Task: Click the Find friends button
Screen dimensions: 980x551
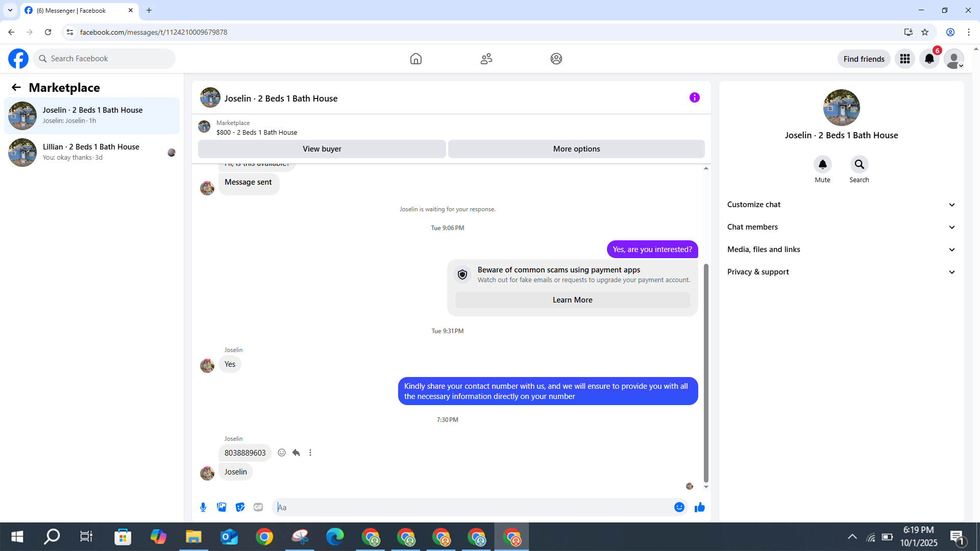Action: point(864,59)
